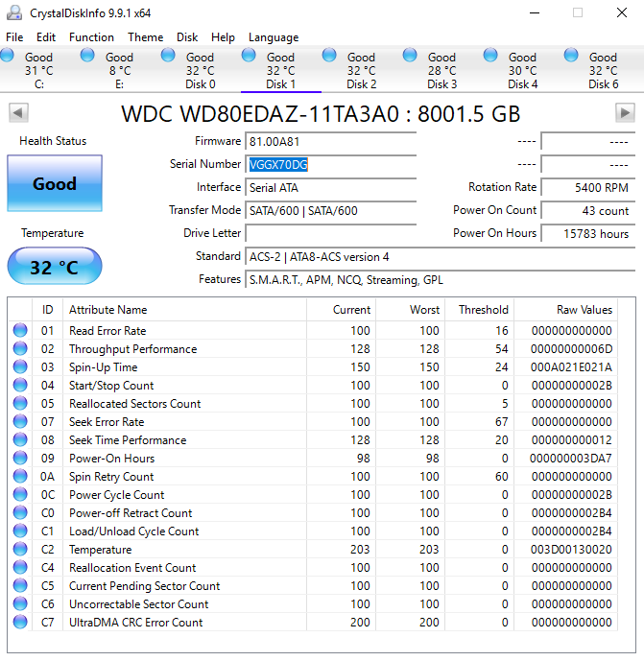The height and width of the screenshot is (661, 644).
Task: Click raw value 003D00130020
Action: [571, 549]
